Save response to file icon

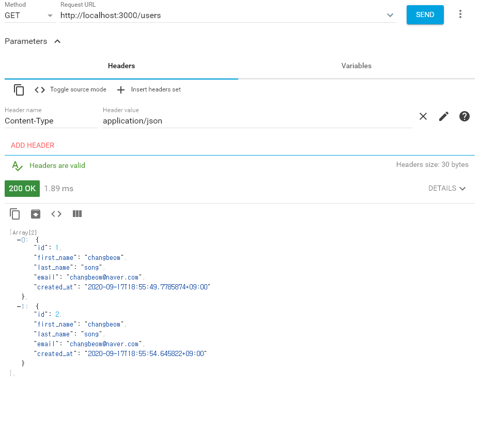click(x=36, y=214)
